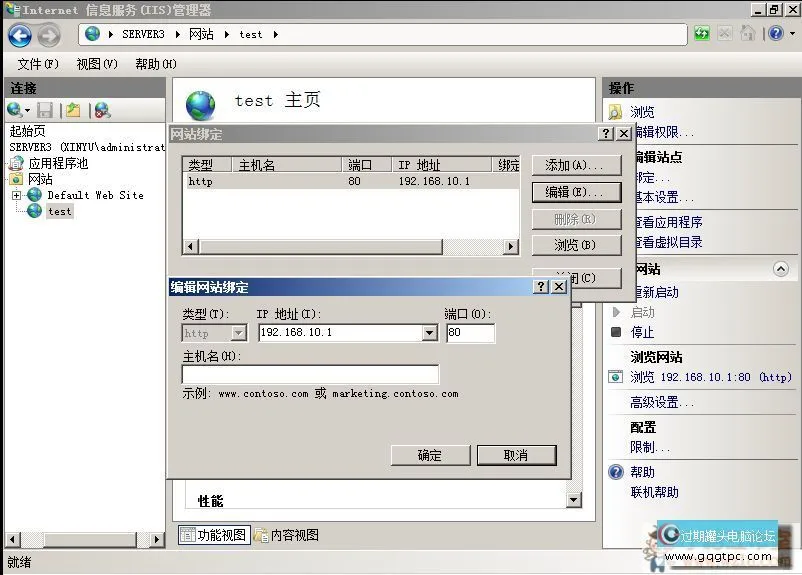This screenshot has width=802, height=575.
Task: Open the dropdown beside connect icon
Action: (28, 110)
